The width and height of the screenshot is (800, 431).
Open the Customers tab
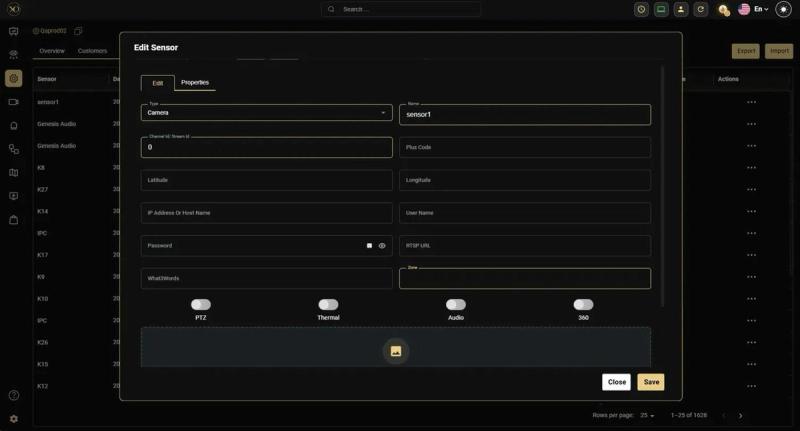(x=92, y=51)
